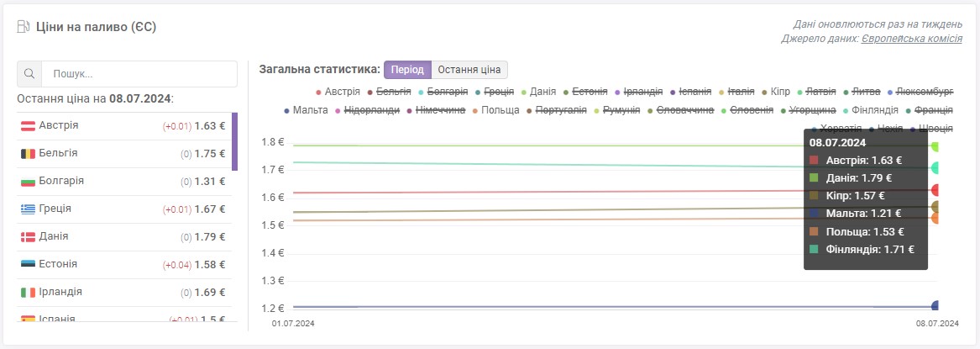This screenshot has height=349, width=980.
Task: Hide Кіпр series in legend
Action: pos(776,92)
